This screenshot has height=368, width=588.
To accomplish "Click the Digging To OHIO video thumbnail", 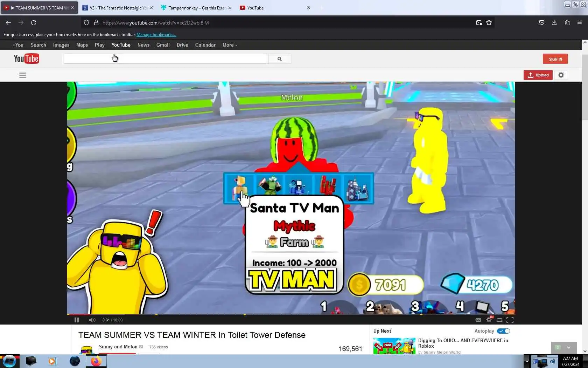I will pyautogui.click(x=394, y=346).
